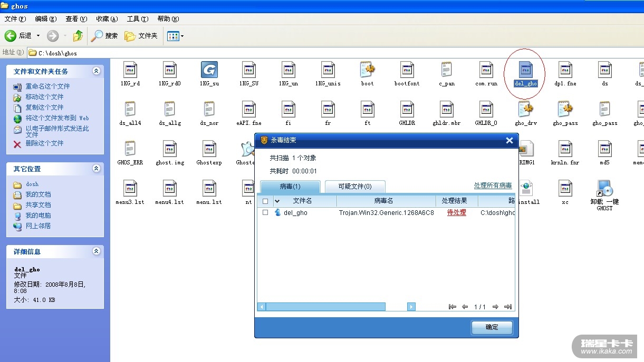The width and height of the screenshot is (644, 362).
Task: Select the ghldr.mbr file icon
Action: (x=447, y=109)
